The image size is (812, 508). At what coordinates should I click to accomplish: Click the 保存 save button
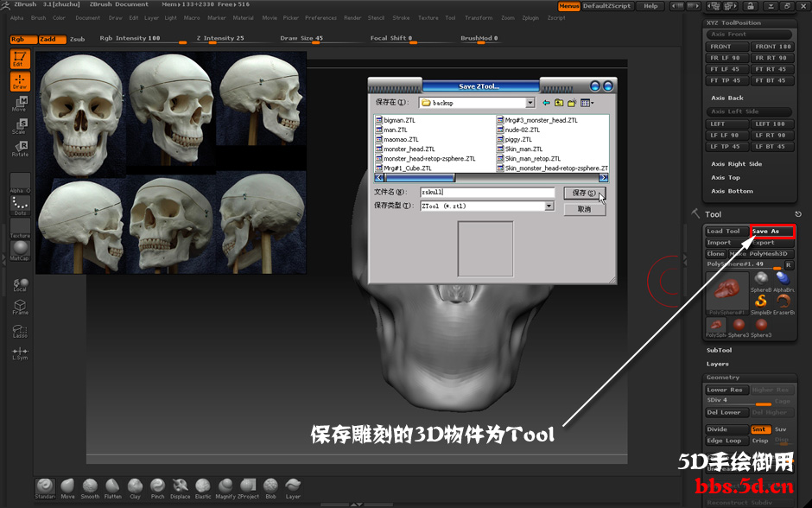tap(584, 193)
